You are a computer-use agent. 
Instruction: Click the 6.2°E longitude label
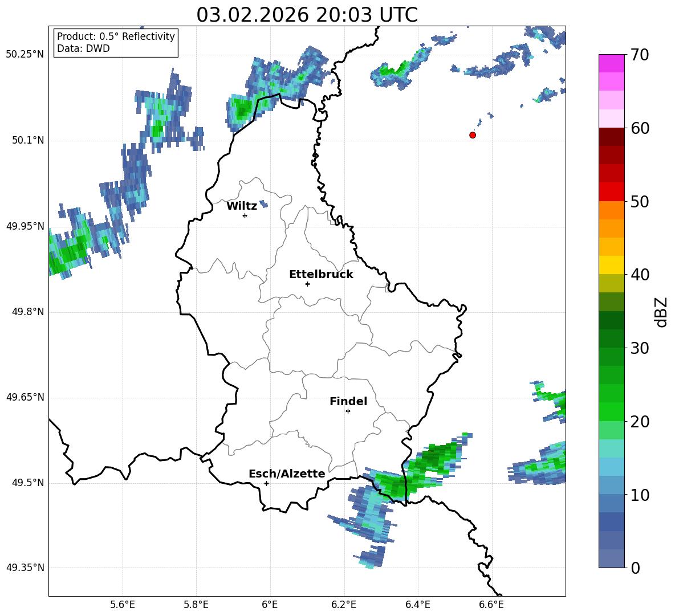[344, 605]
